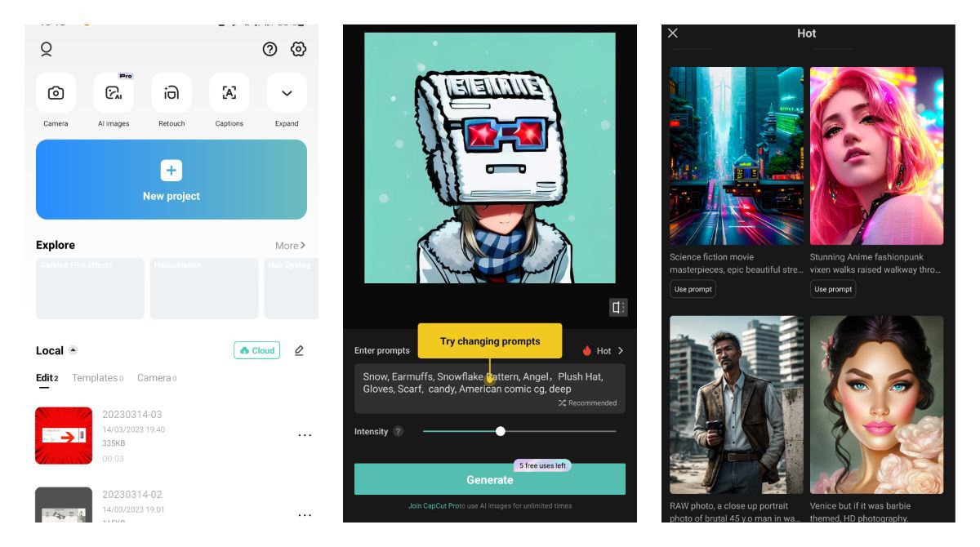
Task: Close the Hot prompts panel
Action: [673, 33]
